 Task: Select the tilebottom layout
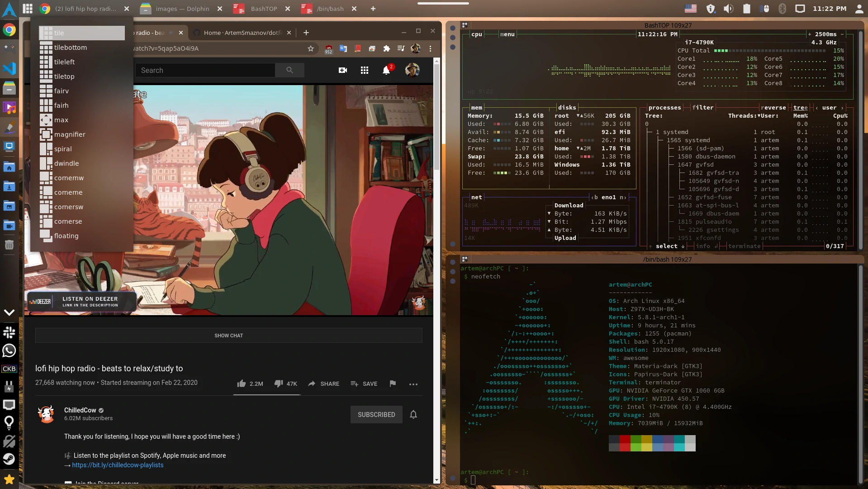[82, 48]
